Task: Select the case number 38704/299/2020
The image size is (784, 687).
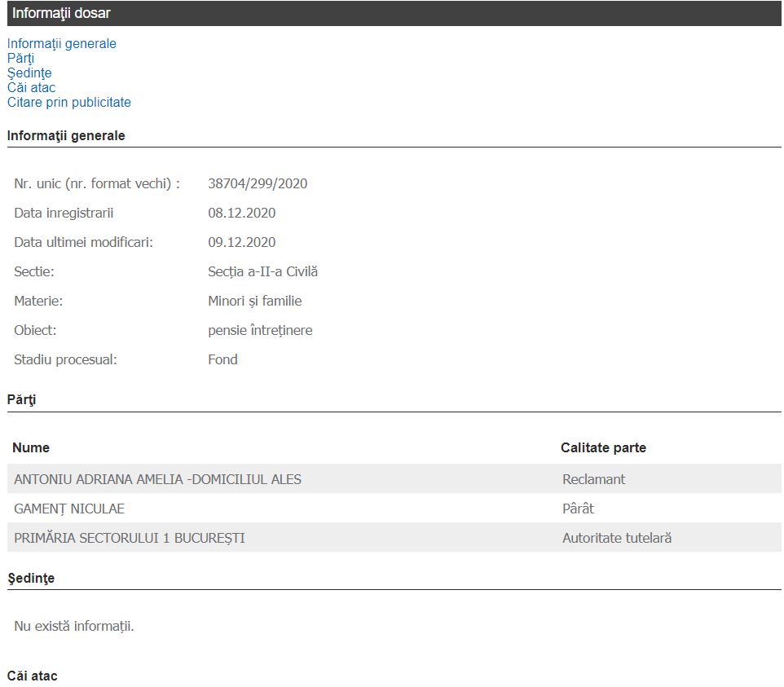Action: click(x=258, y=184)
